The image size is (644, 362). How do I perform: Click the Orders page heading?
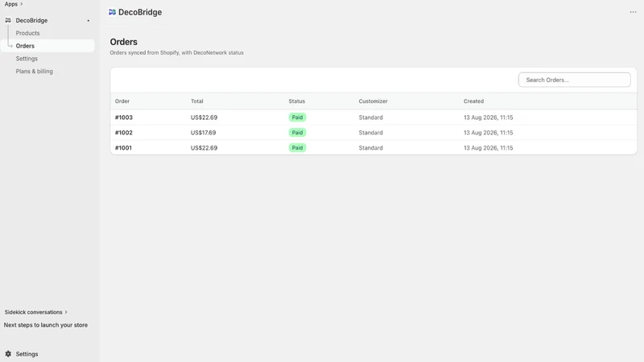pos(124,42)
